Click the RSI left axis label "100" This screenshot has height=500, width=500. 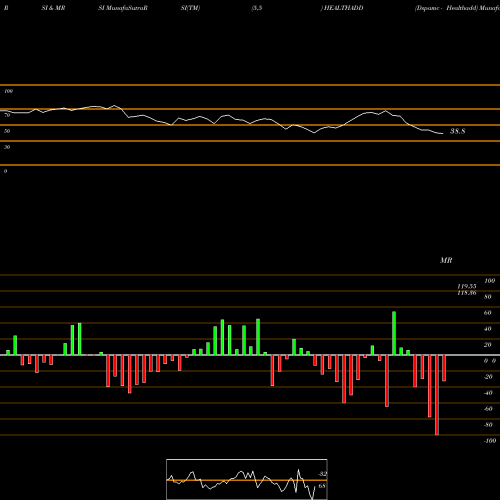(8, 91)
